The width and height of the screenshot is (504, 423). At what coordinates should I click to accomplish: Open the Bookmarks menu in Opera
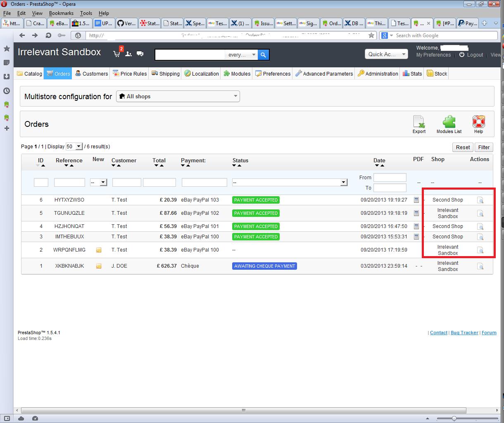61,13
